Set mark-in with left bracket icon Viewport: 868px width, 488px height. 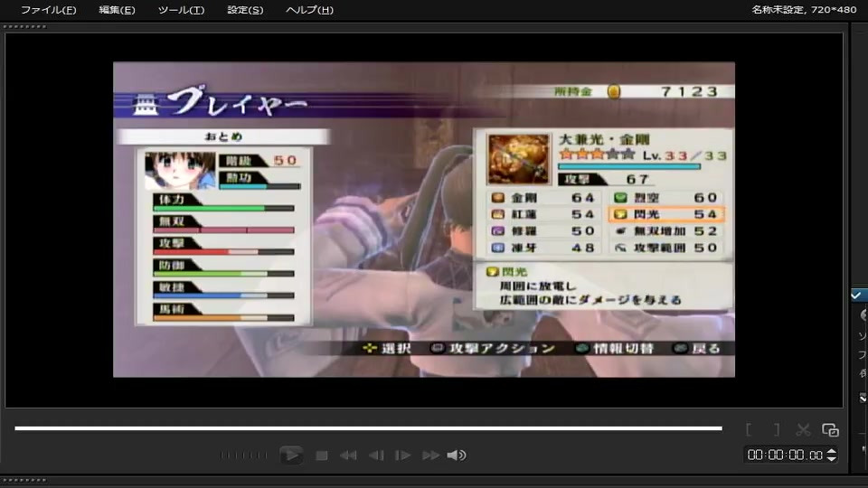[749, 430]
